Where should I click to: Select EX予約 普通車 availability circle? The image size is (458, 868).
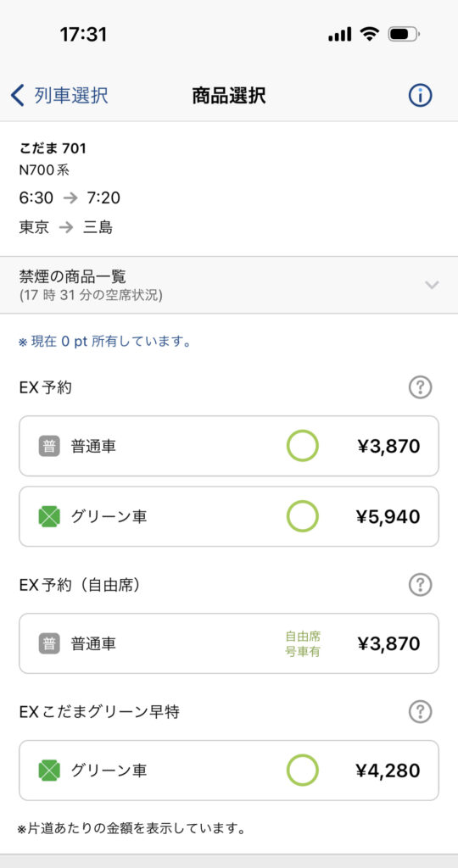click(303, 446)
